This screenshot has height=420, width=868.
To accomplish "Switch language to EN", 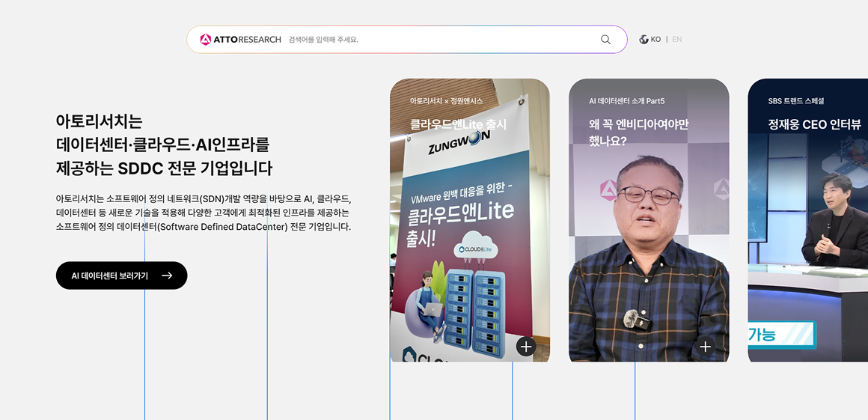I will pyautogui.click(x=677, y=40).
